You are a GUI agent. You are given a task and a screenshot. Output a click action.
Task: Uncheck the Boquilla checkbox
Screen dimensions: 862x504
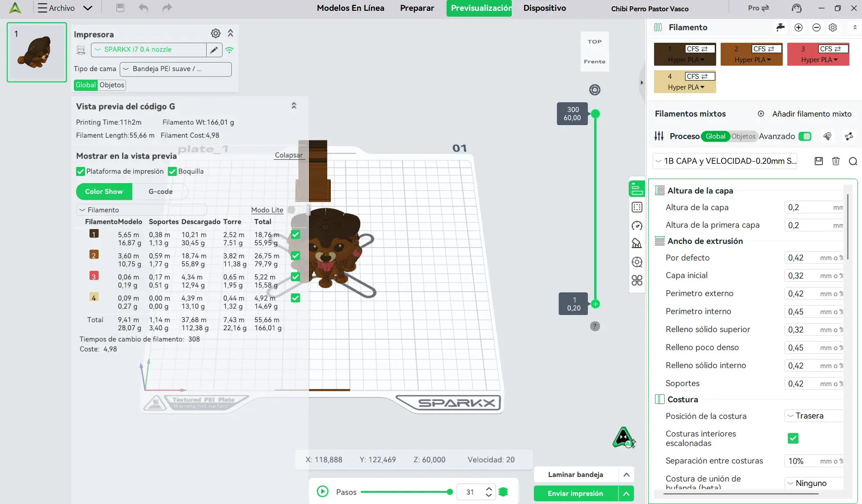point(172,171)
